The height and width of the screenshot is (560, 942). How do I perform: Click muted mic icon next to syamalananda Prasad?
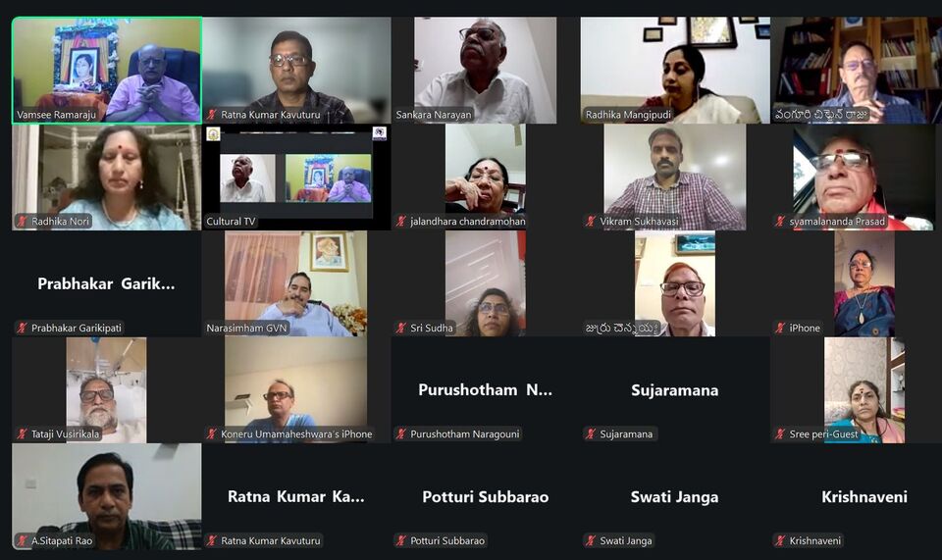[780, 222]
